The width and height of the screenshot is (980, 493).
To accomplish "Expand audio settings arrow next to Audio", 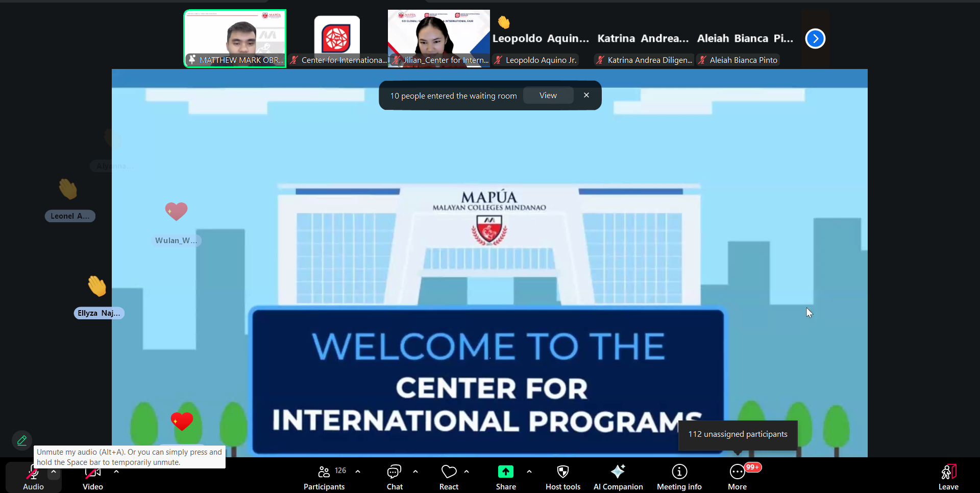I will 54,472.
